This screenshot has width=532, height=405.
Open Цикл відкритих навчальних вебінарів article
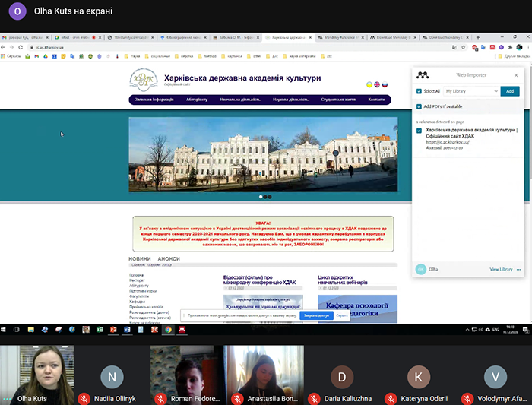click(343, 280)
